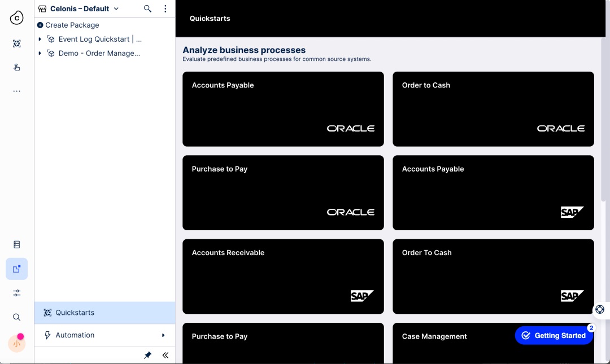
Task: Select Quickstarts in the bottom sidebar menu
Action: pos(104,313)
